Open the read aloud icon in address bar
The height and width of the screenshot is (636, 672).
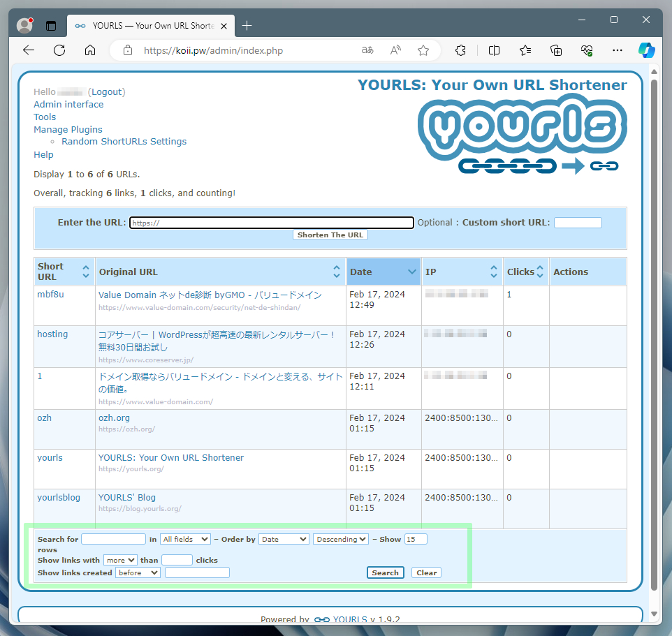[x=395, y=50]
